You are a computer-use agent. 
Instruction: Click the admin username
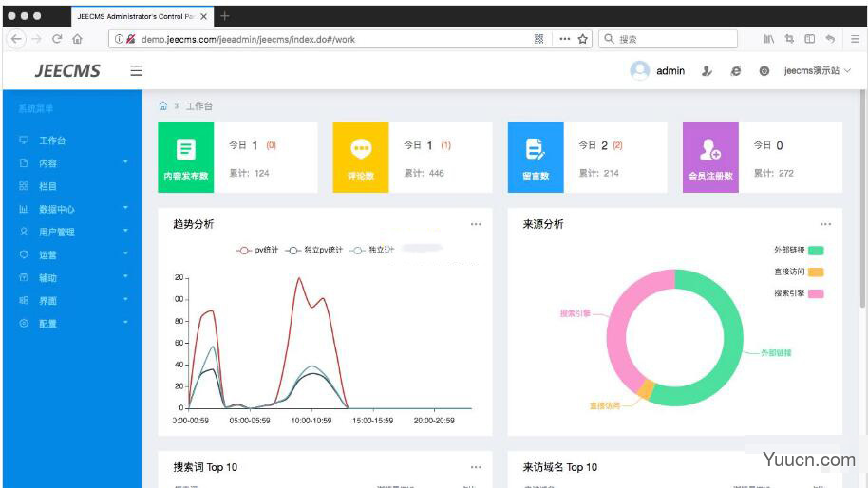point(670,71)
